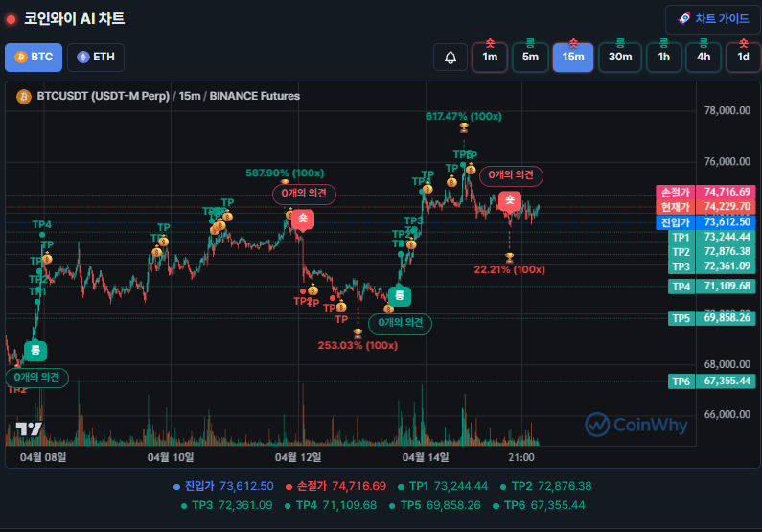The width and height of the screenshot is (762, 532).
Task: Choose the 30m timeframe
Action: click(x=620, y=57)
